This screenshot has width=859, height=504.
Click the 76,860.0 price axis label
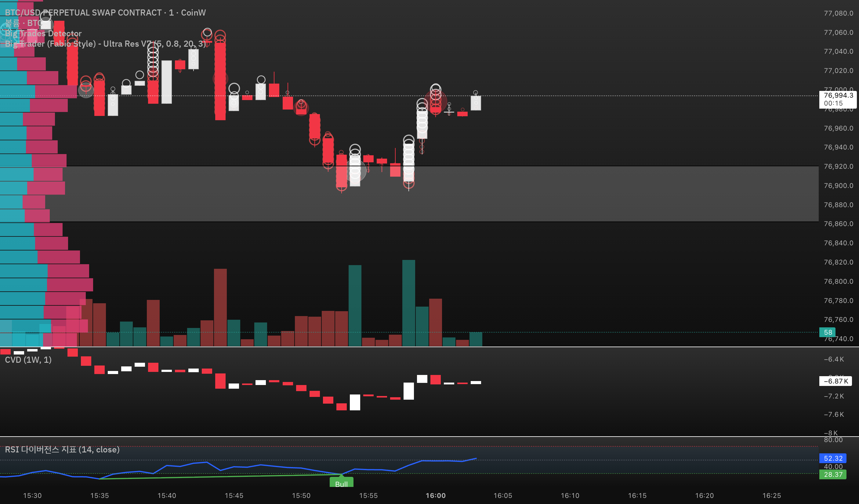(x=839, y=224)
